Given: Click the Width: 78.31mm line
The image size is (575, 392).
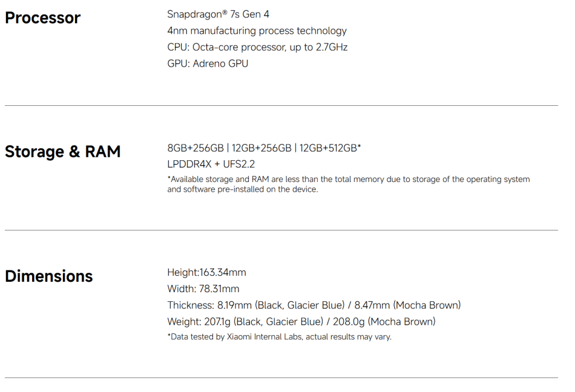Looking at the screenshot, I should 203,289.
